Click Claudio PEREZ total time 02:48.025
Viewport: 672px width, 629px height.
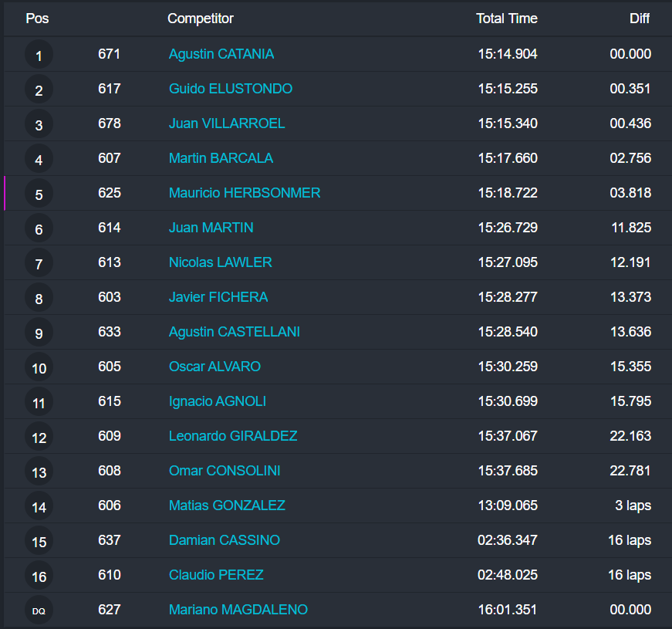pos(508,575)
